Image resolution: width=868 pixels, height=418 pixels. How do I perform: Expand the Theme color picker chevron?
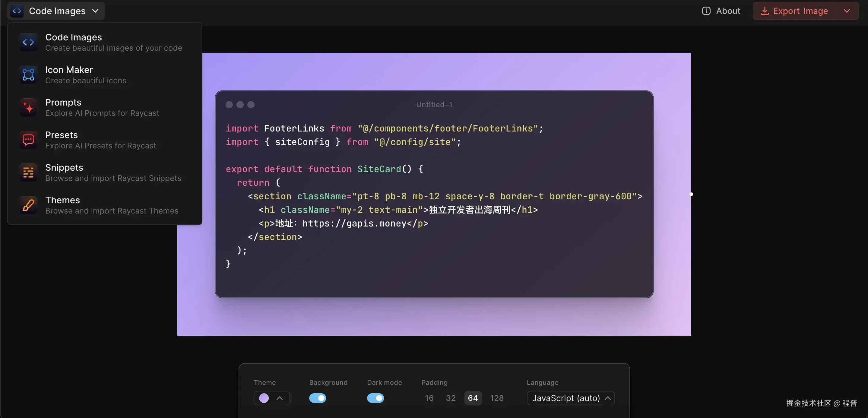coord(280,398)
